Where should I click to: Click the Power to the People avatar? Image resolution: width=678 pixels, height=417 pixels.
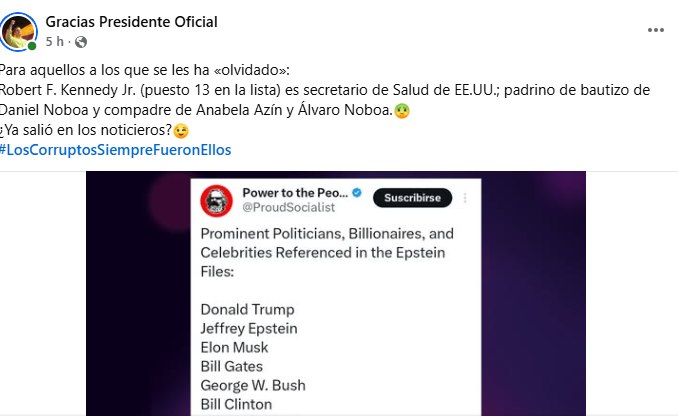216,200
